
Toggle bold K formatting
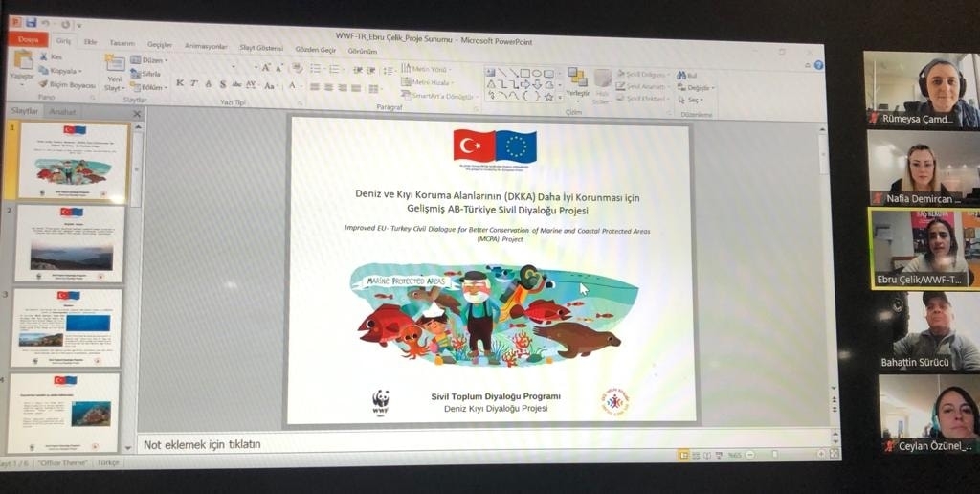click(x=180, y=84)
